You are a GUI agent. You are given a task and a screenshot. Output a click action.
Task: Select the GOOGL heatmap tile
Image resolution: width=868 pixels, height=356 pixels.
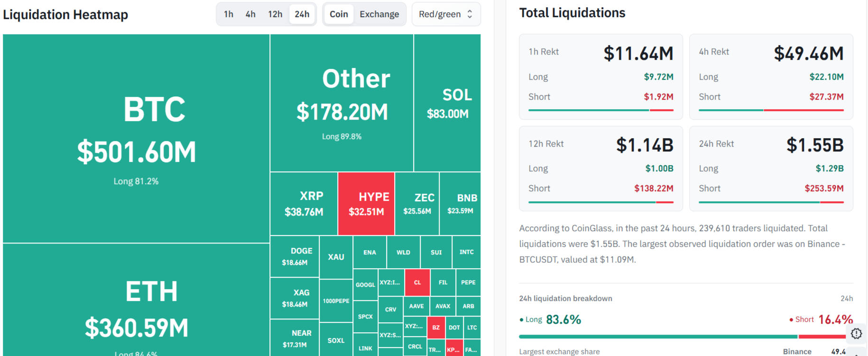(365, 284)
